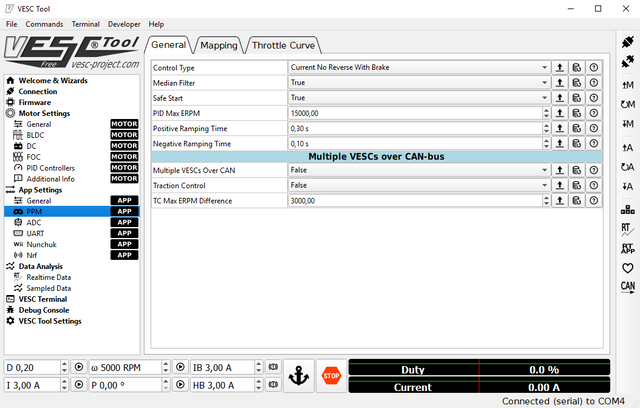Run position P 0,00 ° play button

pyautogui.click(x=180, y=384)
